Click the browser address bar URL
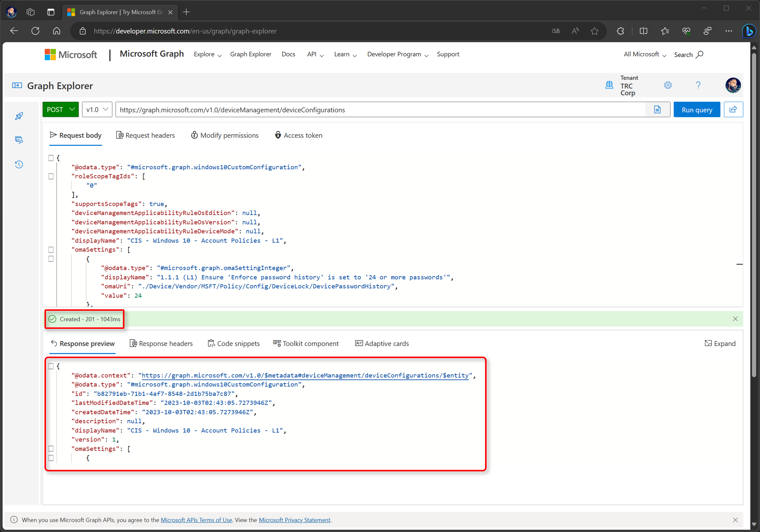The image size is (760, 532). (x=185, y=31)
